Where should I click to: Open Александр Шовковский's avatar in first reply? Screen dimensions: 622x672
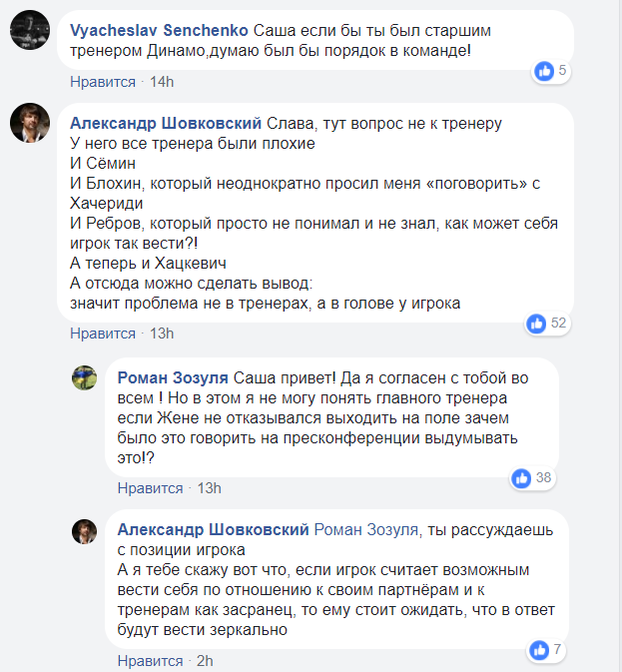coord(29,123)
